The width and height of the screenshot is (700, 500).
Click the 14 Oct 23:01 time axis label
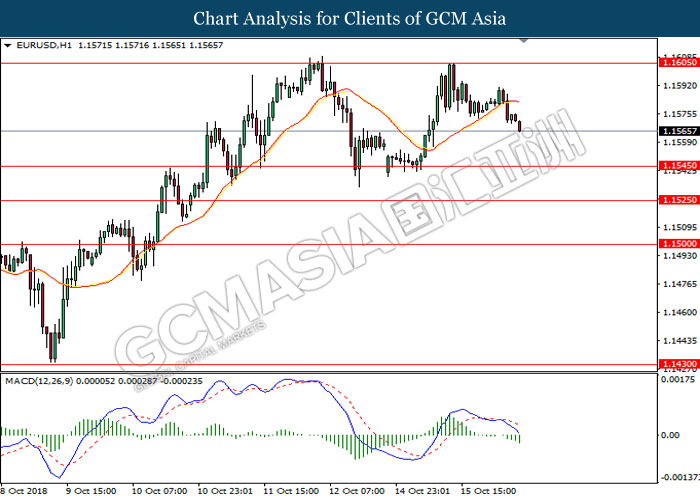tap(422, 491)
